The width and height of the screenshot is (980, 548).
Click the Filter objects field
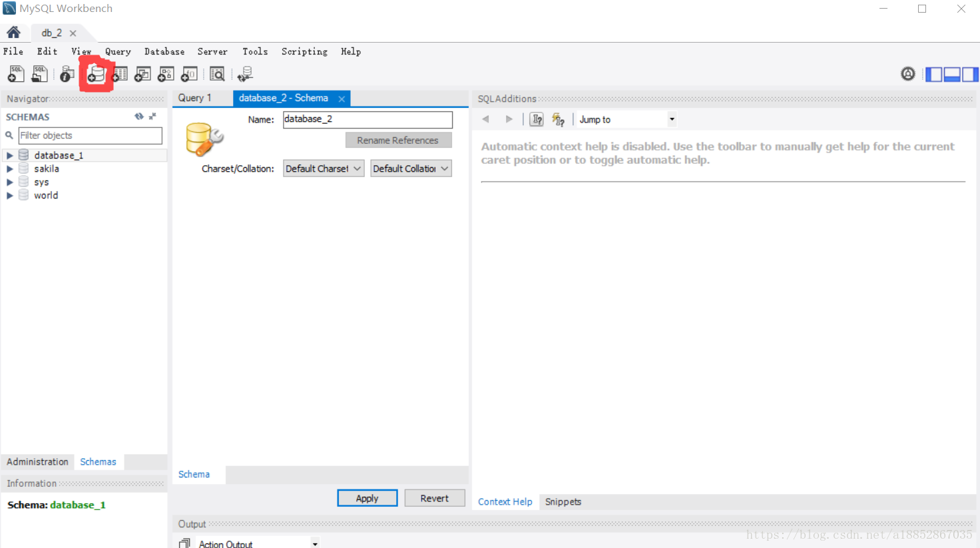click(x=91, y=135)
